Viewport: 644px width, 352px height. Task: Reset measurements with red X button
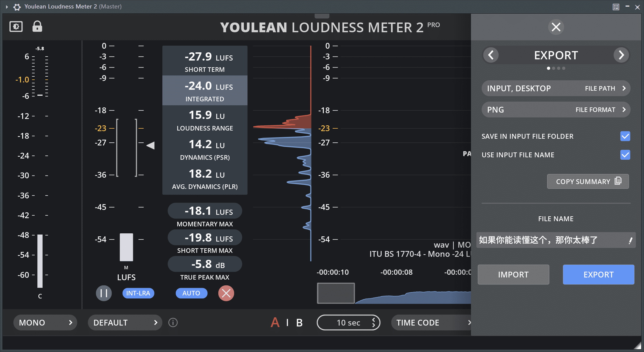click(226, 293)
